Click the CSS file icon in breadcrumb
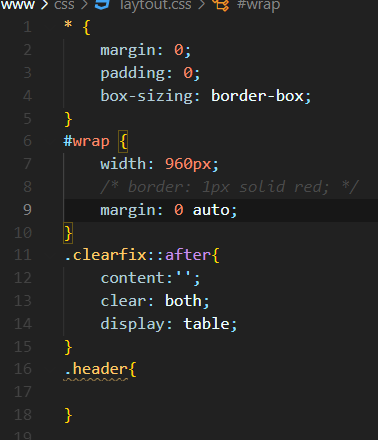The width and height of the screenshot is (378, 440). click(x=102, y=4)
